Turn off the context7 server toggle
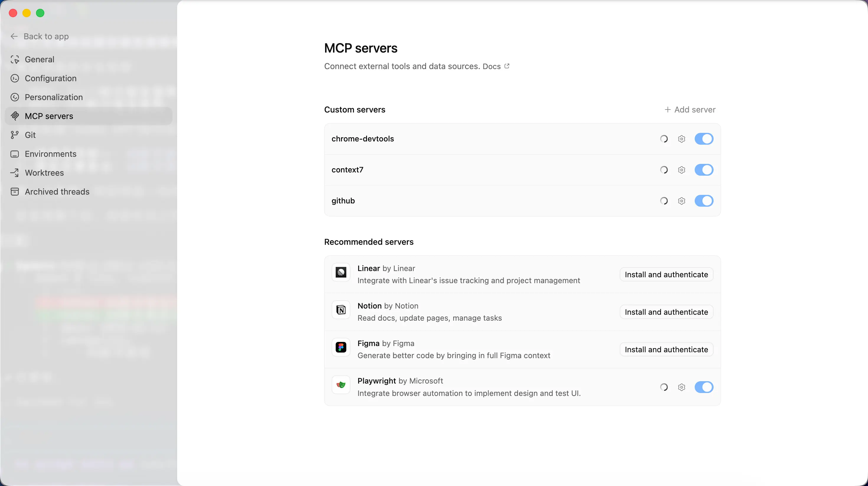Image resolution: width=868 pixels, height=486 pixels. 704,170
